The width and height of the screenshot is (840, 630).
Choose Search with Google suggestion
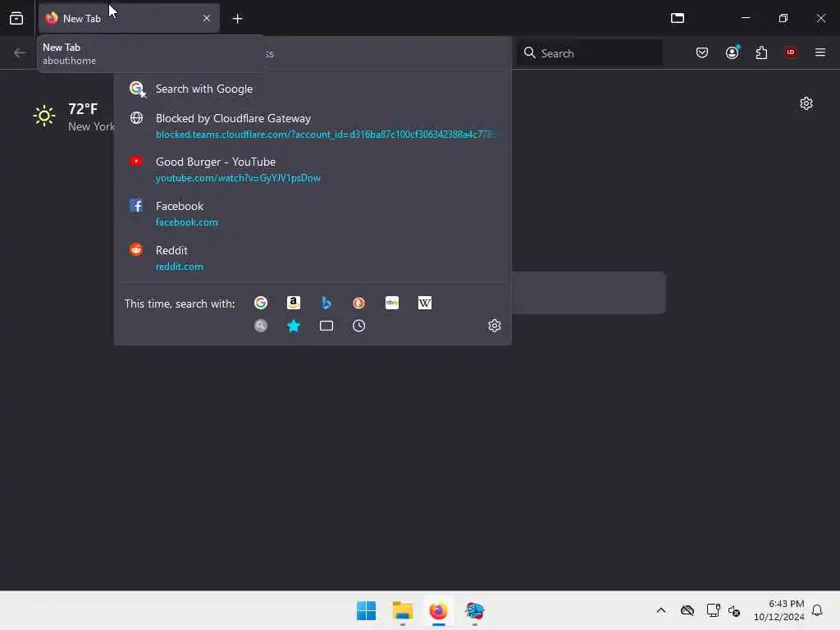point(313,89)
